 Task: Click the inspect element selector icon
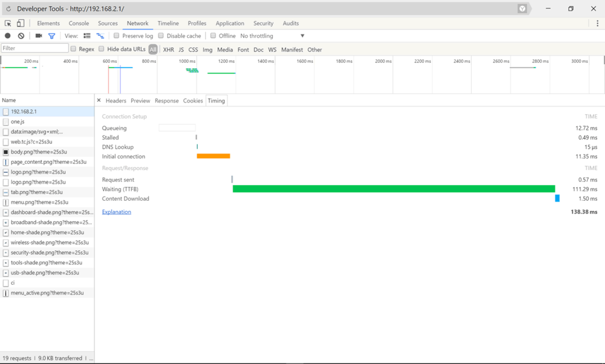click(8, 24)
